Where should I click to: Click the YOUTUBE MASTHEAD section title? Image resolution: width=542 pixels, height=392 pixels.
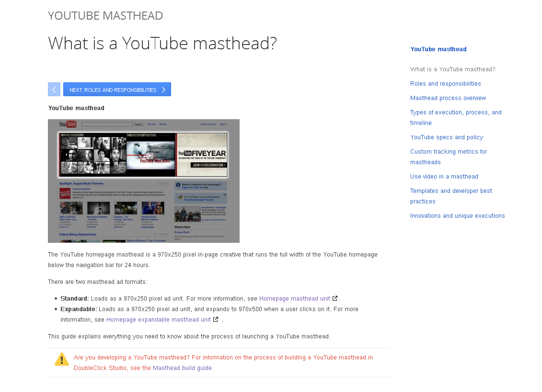[x=105, y=16]
